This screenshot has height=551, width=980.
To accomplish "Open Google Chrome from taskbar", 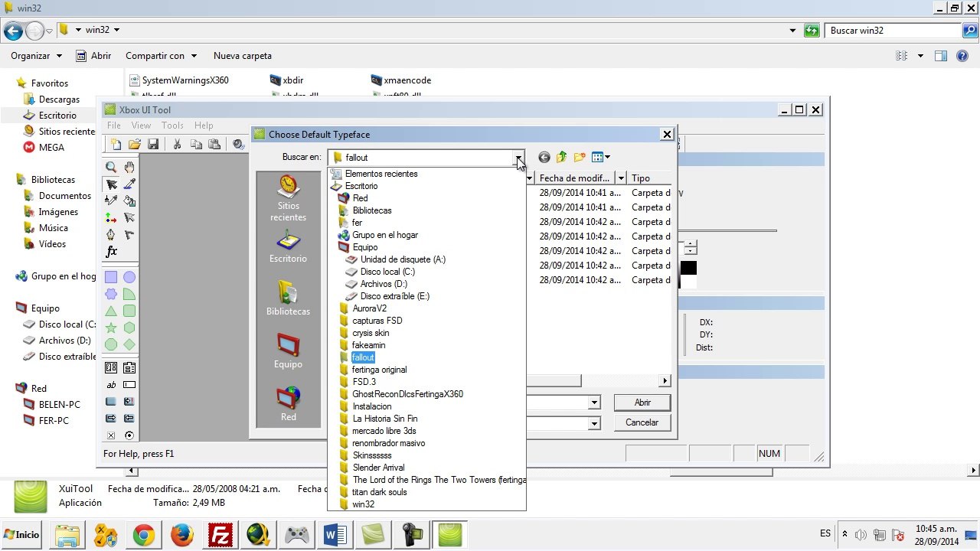I will (144, 535).
